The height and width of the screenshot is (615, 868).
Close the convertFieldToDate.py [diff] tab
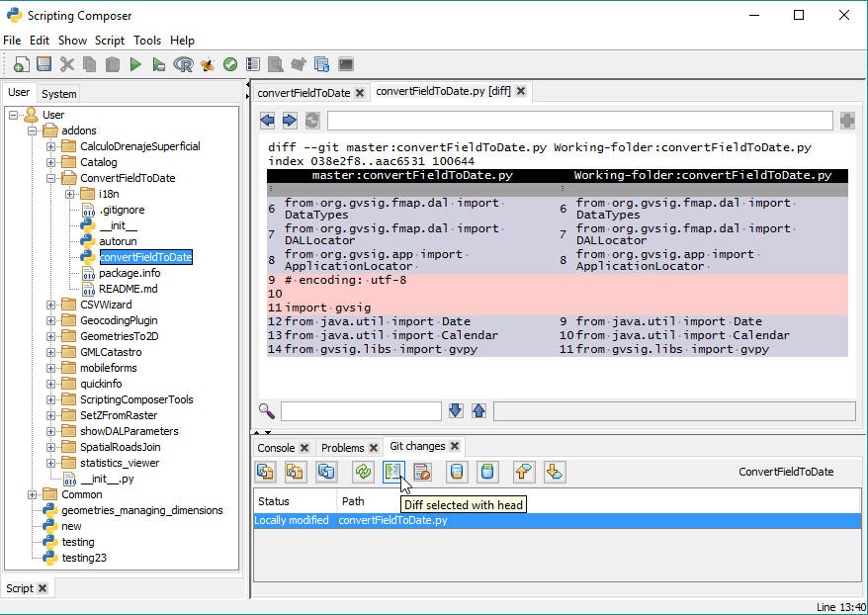click(x=521, y=91)
